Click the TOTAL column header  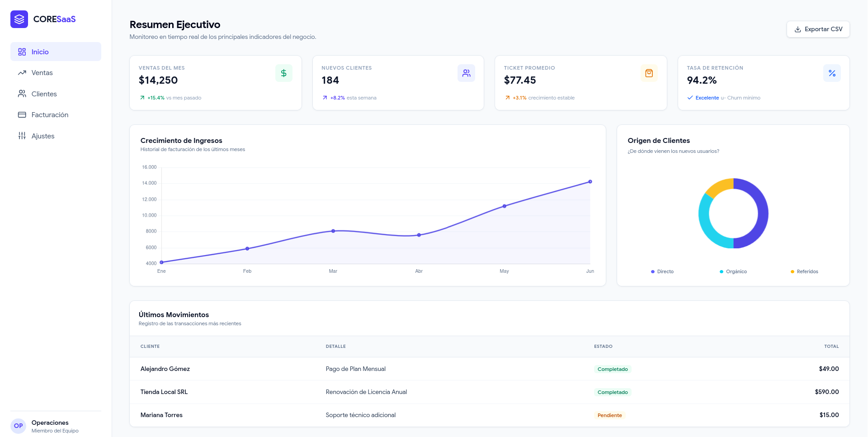(x=831, y=347)
